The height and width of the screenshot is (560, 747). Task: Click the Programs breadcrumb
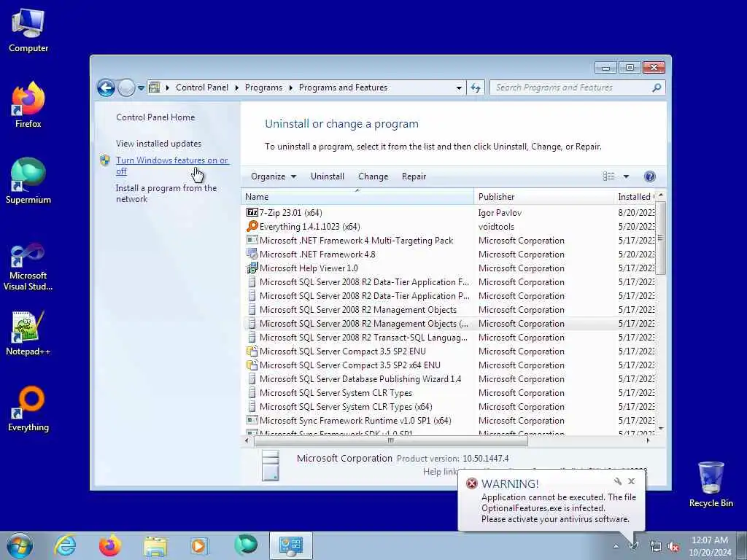pos(263,87)
